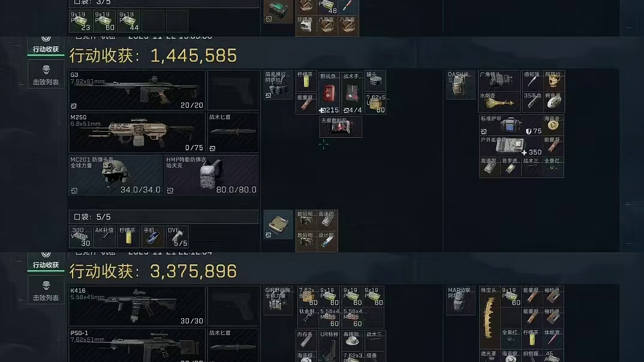Screen dimensions: 644x362
Task: Click the 战术匕首 knife beside M250
Action: pos(233,132)
